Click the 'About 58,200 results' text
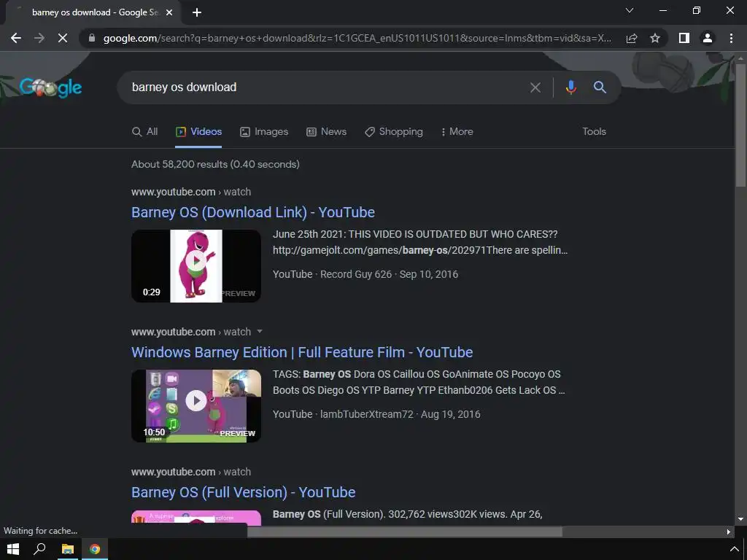Viewport: 747px width, 560px height. click(215, 164)
